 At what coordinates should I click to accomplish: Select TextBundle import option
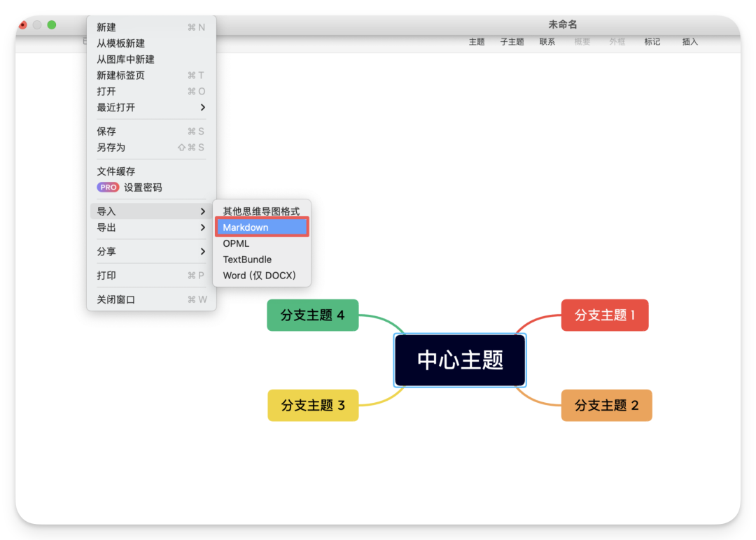[262, 260]
